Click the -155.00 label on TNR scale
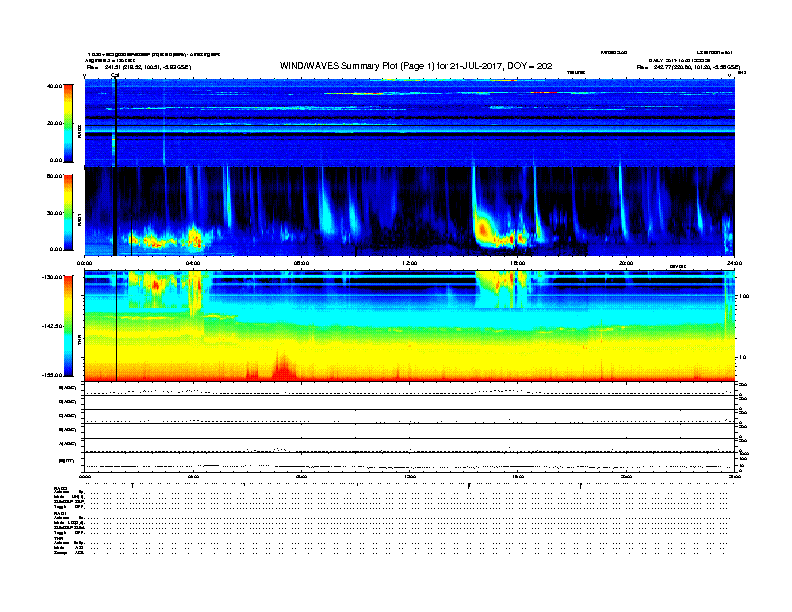Screen dimensions: 792x612 53,375
